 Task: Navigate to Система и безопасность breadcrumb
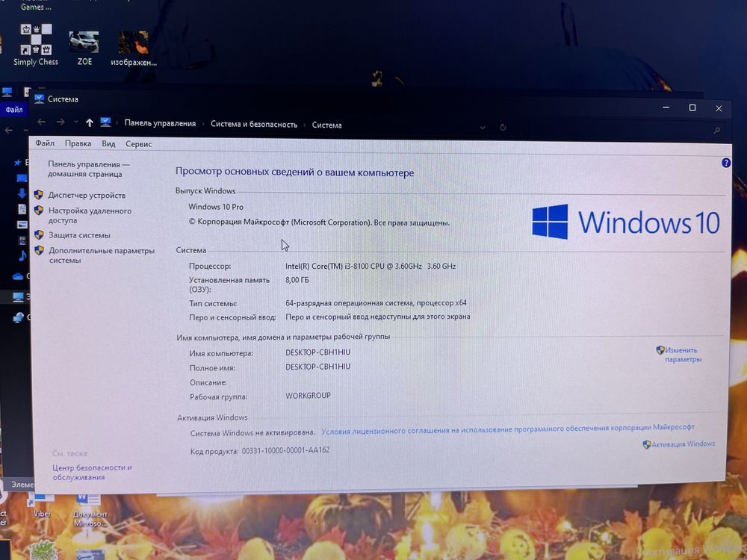[254, 124]
